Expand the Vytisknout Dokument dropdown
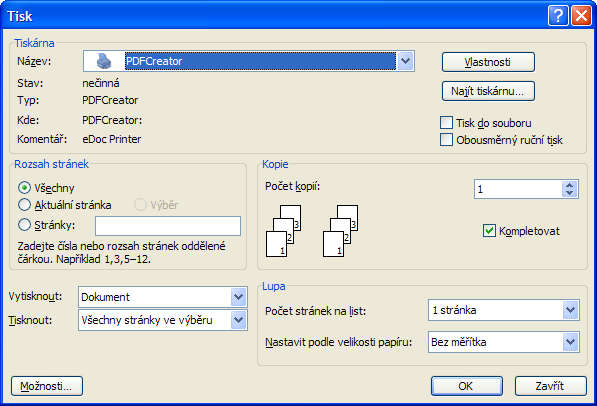The image size is (597, 406). pyautogui.click(x=238, y=297)
